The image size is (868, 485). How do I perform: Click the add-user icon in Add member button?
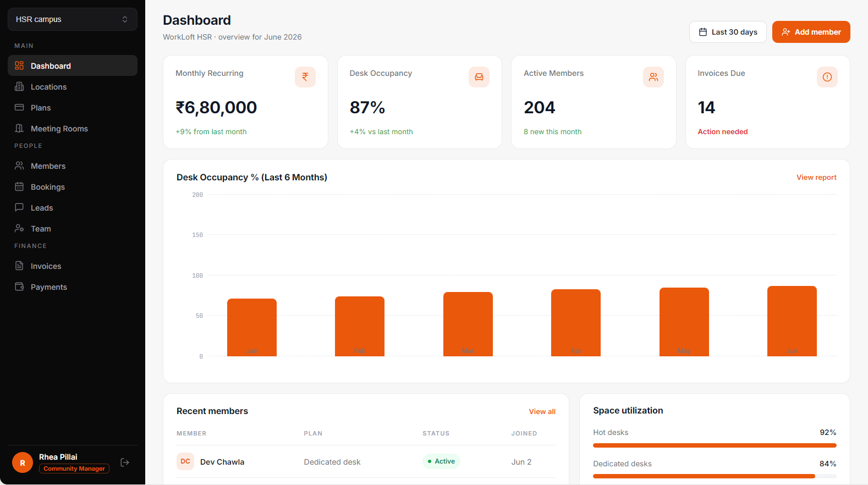[786, 32]
